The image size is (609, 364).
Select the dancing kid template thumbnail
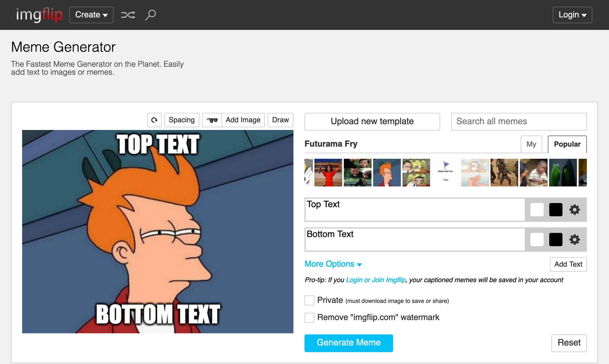[504, 173]
